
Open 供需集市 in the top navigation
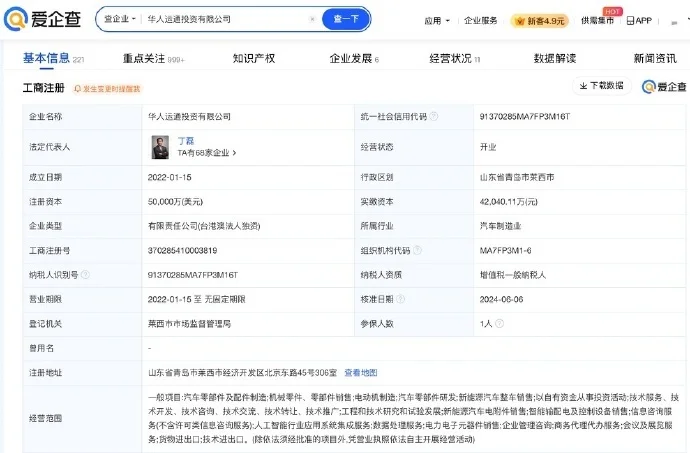click(597, 20)
